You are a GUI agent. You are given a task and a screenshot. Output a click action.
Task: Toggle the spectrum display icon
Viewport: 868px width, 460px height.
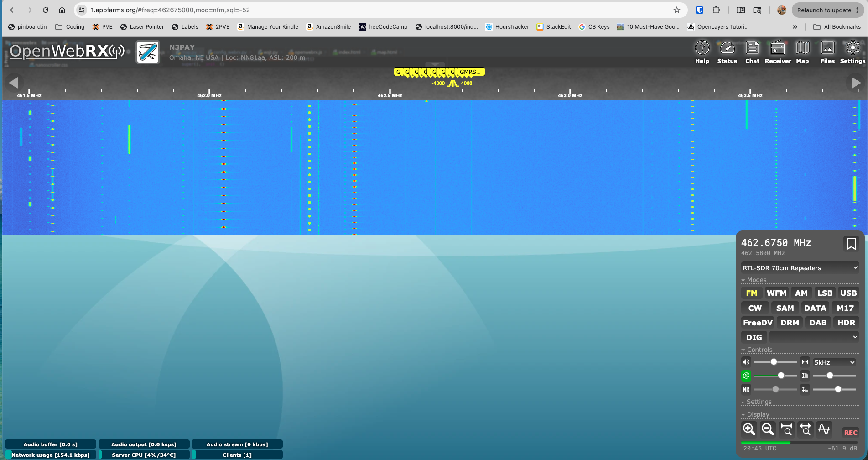pyautogui.click(x=824, y=429)
